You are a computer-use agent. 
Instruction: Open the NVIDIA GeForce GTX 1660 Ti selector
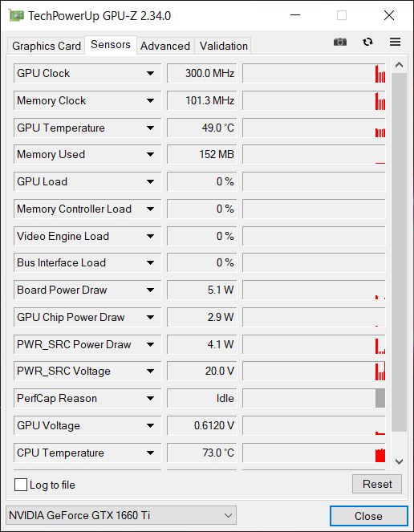tap(121, 515)
